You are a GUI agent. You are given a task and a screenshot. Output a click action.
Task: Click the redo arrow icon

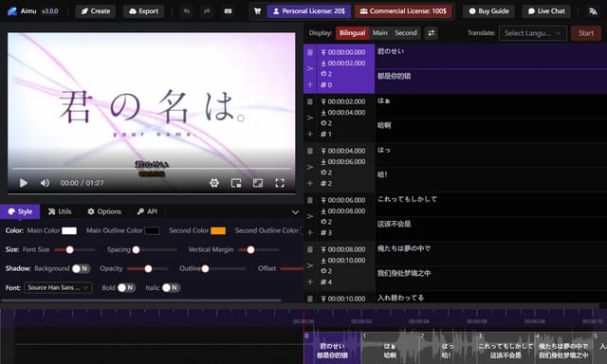pos(207,11)
